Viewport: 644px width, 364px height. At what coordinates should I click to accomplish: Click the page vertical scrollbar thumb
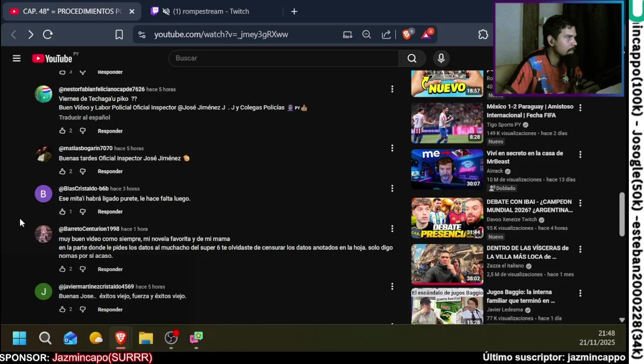click(622, 214)
